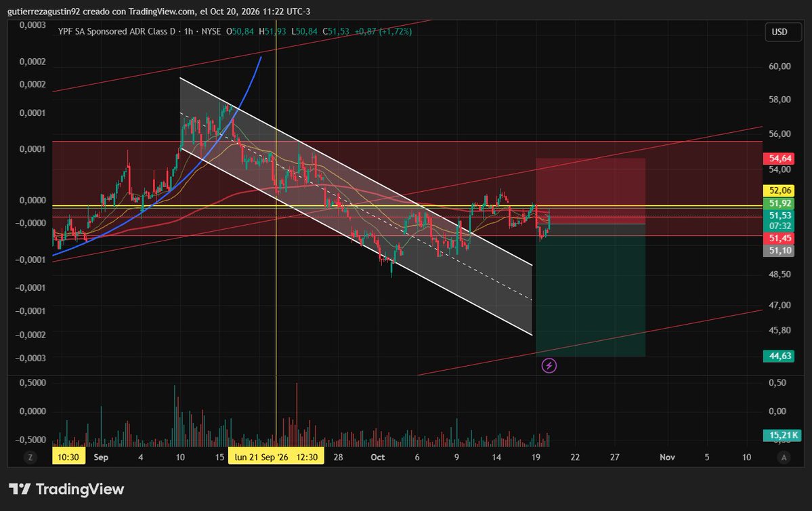Click the YPF SA Sponsored ADR Class D title

[x=116, y=31]
